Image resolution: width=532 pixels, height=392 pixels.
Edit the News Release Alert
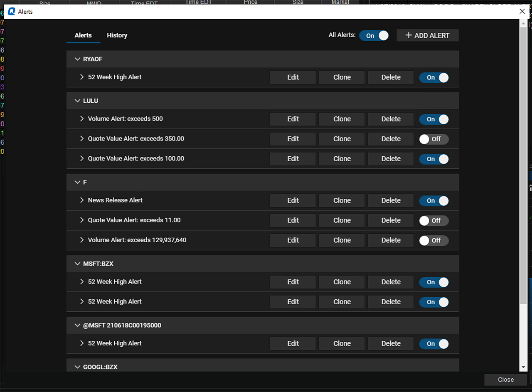(293, 200)
